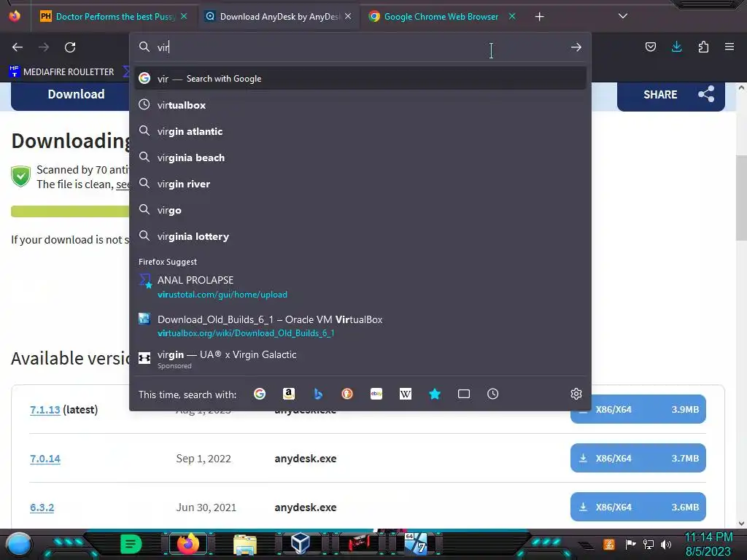This screenshot has height=560, width=747.
Task: Search bookmarks with the star icon
Action: tap(435, 394)
